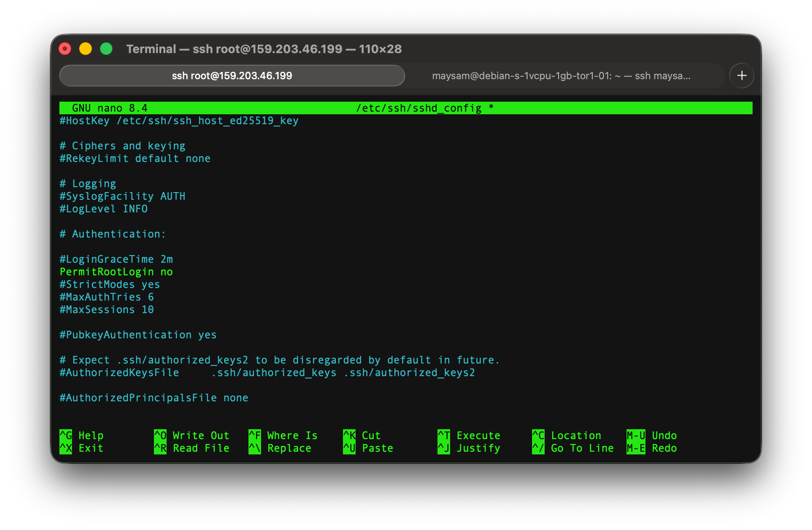812x530 pixels.
Task: Place cursor on '# Authentication:' line
Action: [x=113, y=234]
